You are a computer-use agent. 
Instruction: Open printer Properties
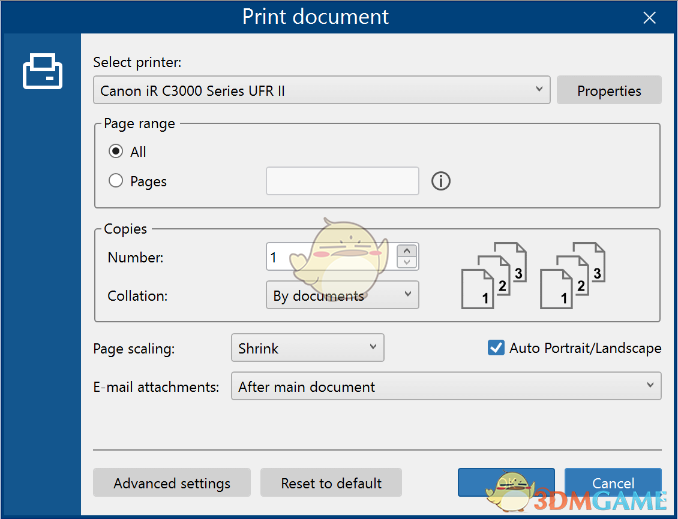tap(609, 90)
